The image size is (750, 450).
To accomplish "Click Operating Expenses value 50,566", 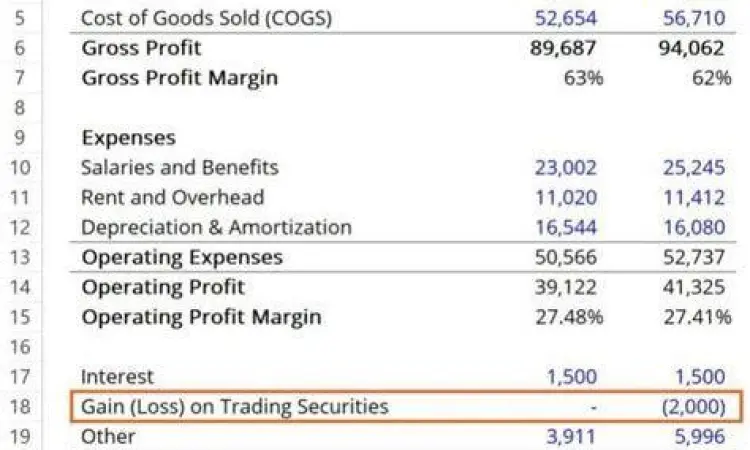I will coord(566,257).
